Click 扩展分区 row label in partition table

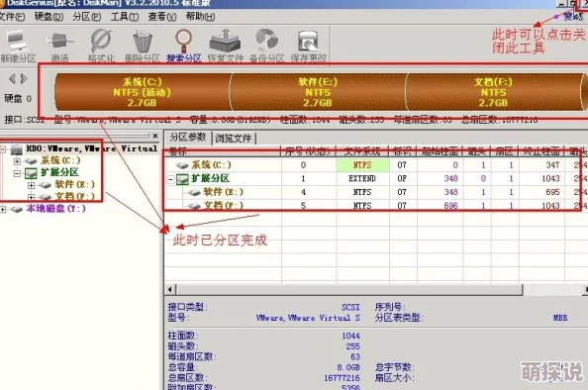pos(210,178)
